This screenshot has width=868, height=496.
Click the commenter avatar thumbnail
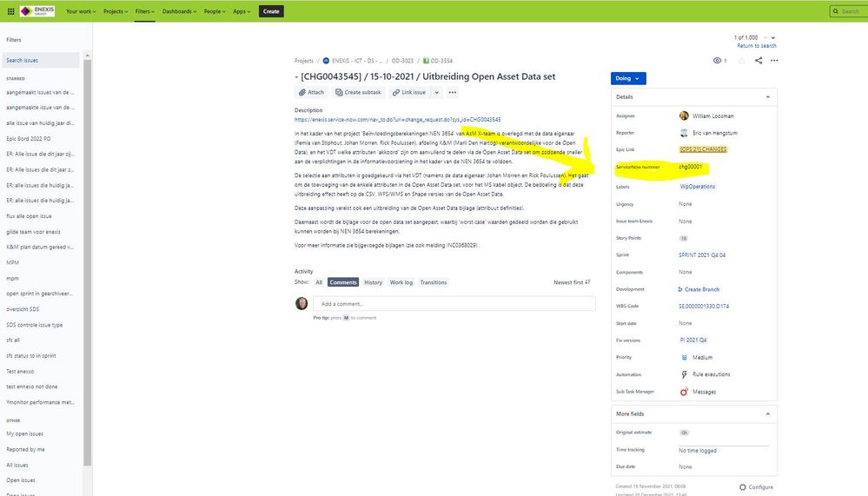click(301, 303)
